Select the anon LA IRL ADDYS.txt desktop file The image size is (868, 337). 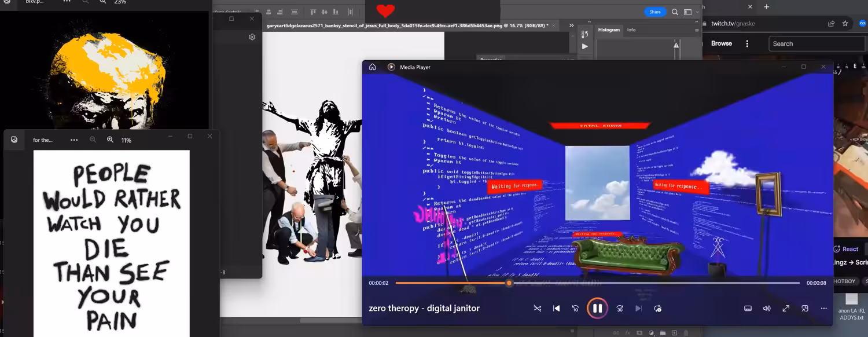pos(851,307)
